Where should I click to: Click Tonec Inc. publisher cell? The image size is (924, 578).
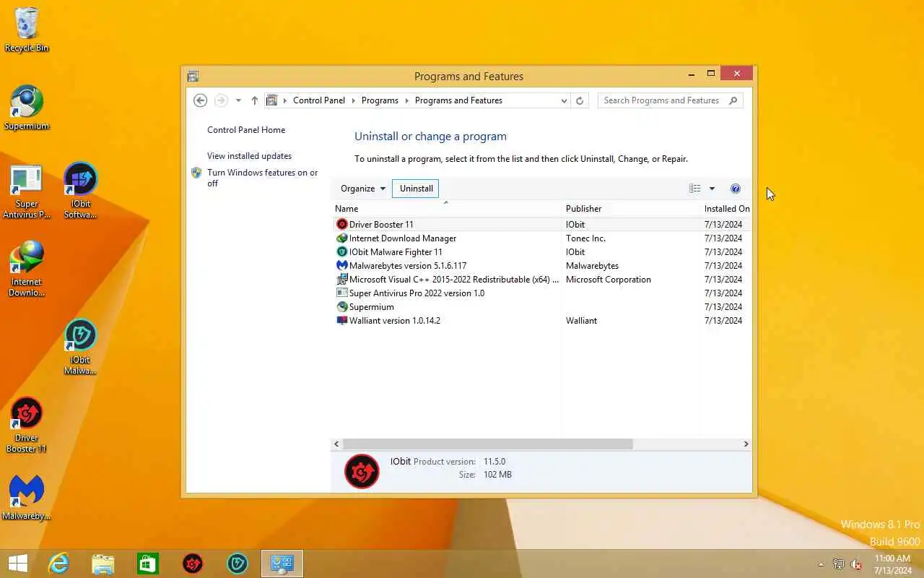(585, 238)
